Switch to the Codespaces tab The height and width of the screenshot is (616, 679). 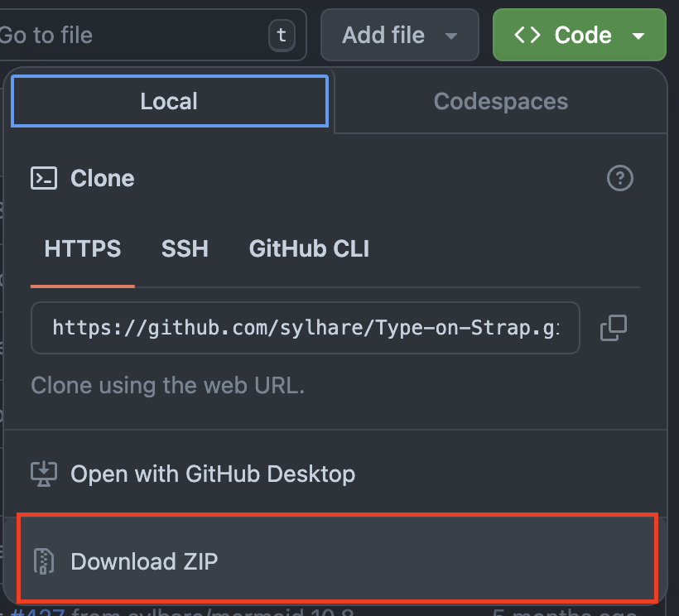(x=500, y=102)
